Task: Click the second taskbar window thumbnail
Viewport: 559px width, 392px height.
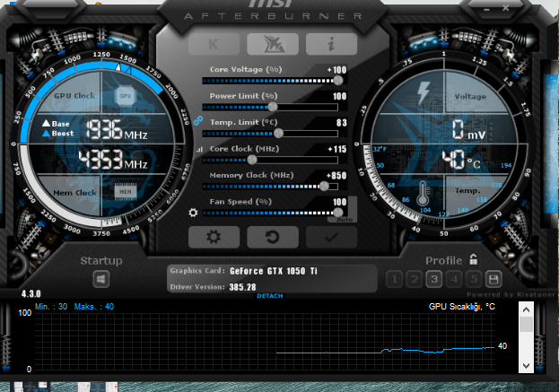Action: (x=97, y=387)
